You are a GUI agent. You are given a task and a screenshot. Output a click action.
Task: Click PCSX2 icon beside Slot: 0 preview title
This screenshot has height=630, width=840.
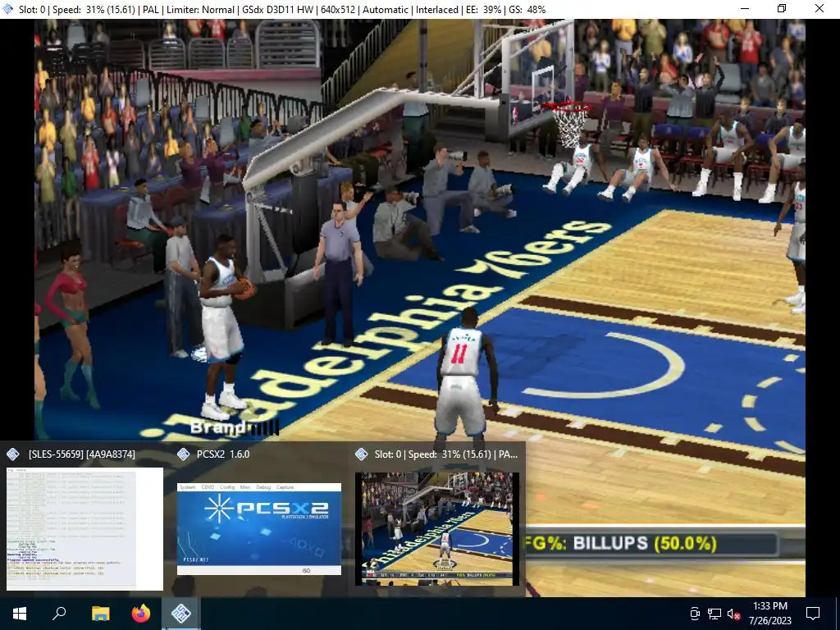click(362, 454)
